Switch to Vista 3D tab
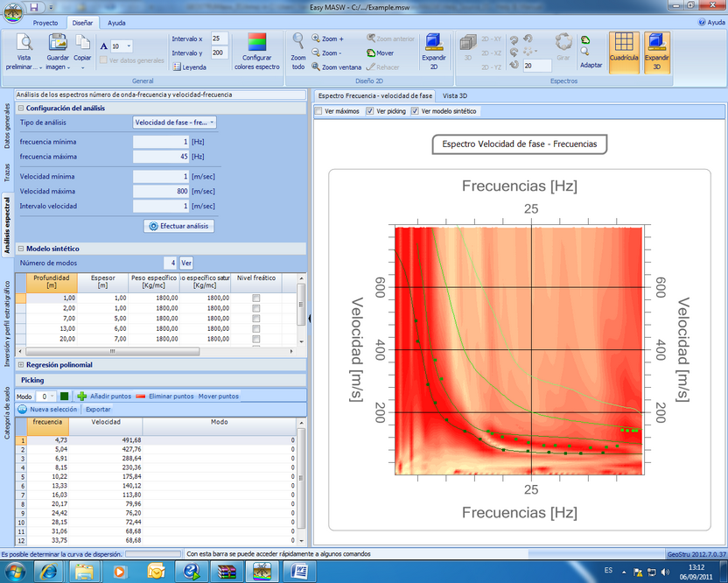The width and height of the screenshot is (728, 583). pos(454,95)
